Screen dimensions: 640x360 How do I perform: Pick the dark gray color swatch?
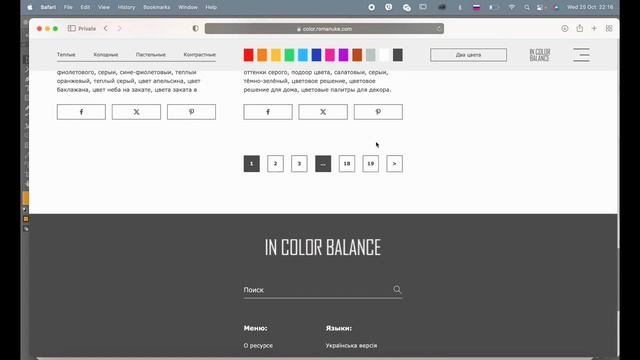[x=398, y=55]
